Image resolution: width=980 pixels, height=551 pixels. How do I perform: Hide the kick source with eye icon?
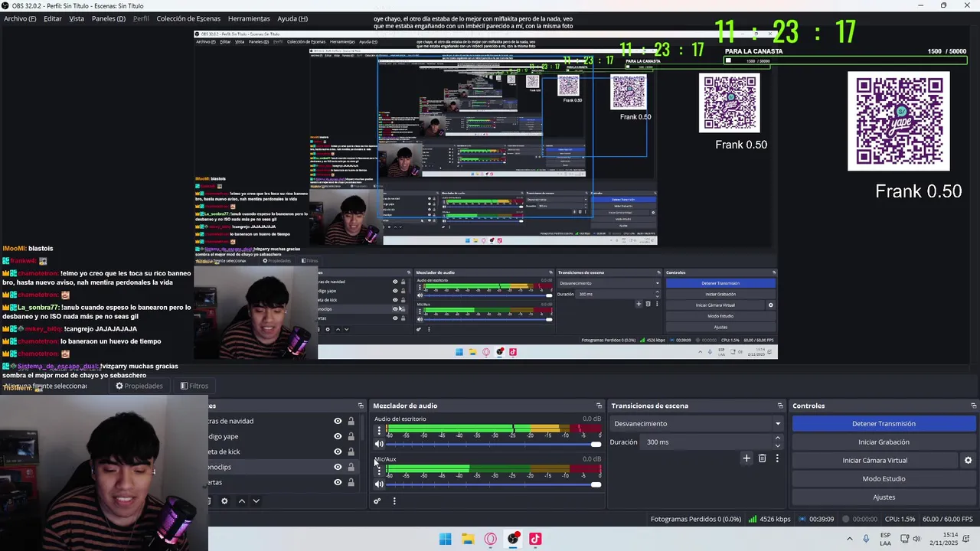[338, 452]
